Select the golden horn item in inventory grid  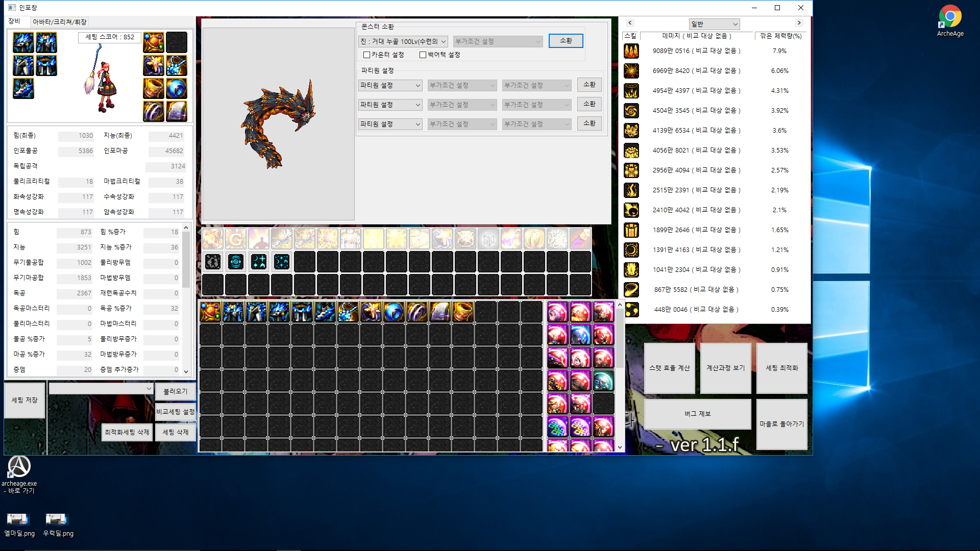point(462,312)
